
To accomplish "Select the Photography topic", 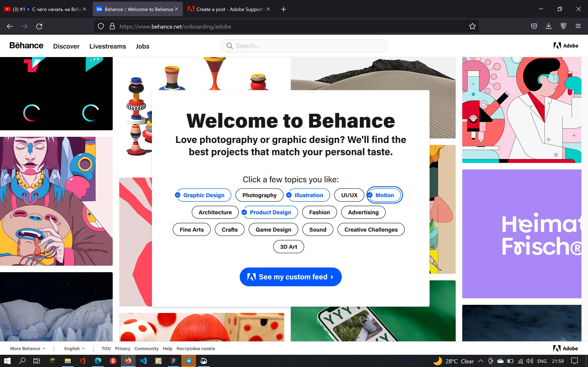I will (259, 195).
